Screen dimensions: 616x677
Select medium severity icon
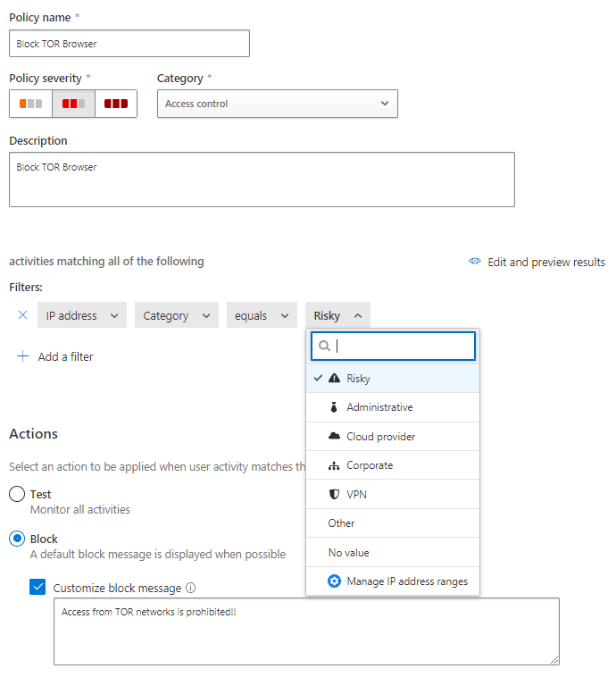point(73,104)
